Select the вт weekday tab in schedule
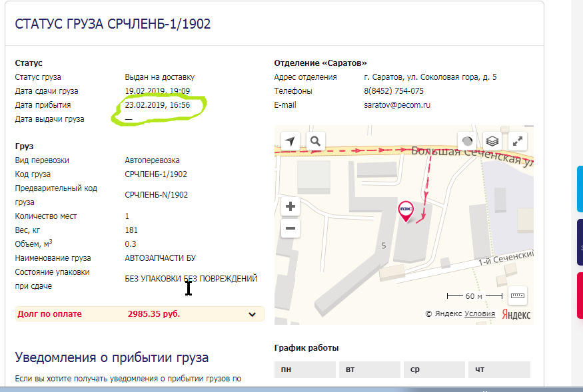Screen dimensions: 583x392 click(x=369, y=369)
